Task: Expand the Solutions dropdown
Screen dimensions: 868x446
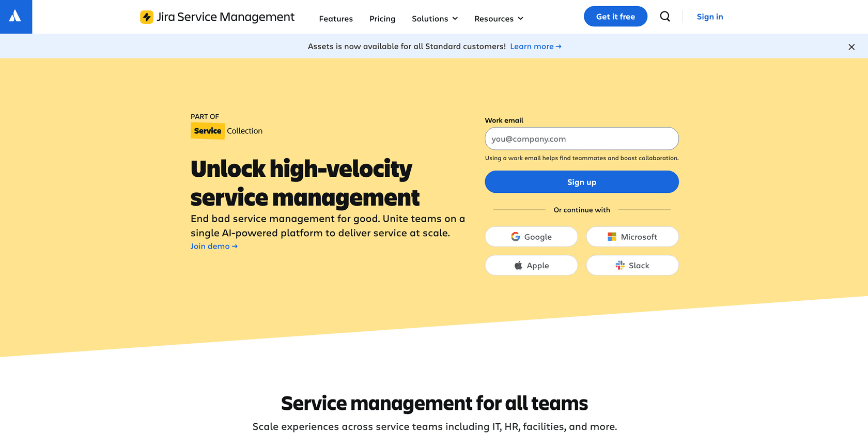Action: point(435,19)
